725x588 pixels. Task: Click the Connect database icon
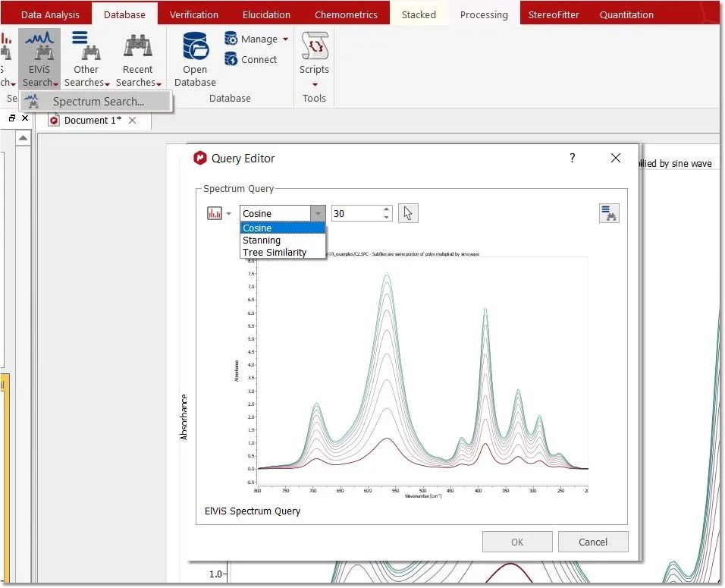click(231, 59)
